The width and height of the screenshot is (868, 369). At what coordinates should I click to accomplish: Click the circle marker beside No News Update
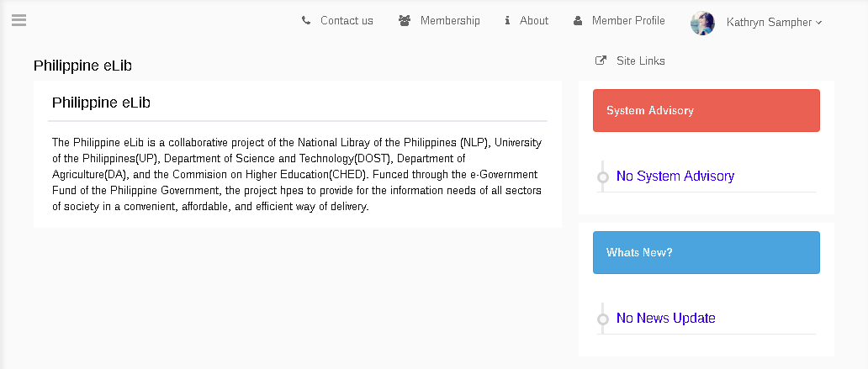603,319
